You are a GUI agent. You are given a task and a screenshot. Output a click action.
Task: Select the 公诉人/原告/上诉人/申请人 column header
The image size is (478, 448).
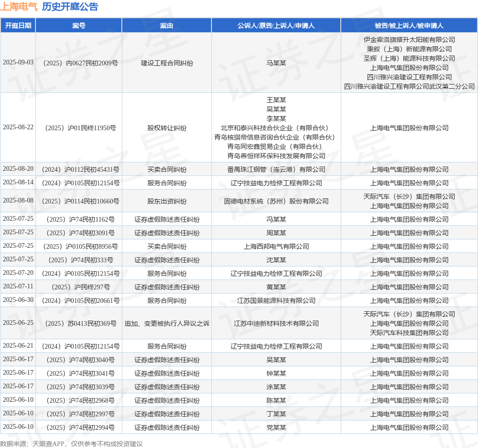tap(276, 26)
